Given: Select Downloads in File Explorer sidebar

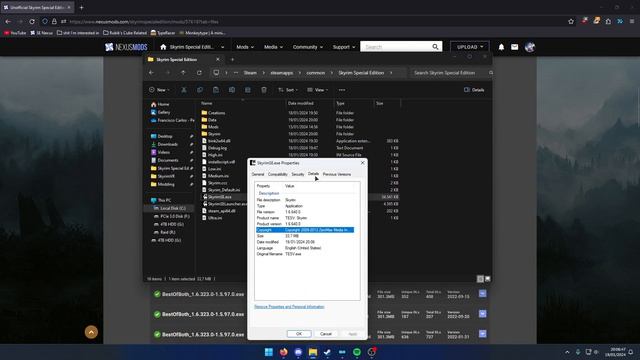Looking at the screenshot, I should coord(168,144).
